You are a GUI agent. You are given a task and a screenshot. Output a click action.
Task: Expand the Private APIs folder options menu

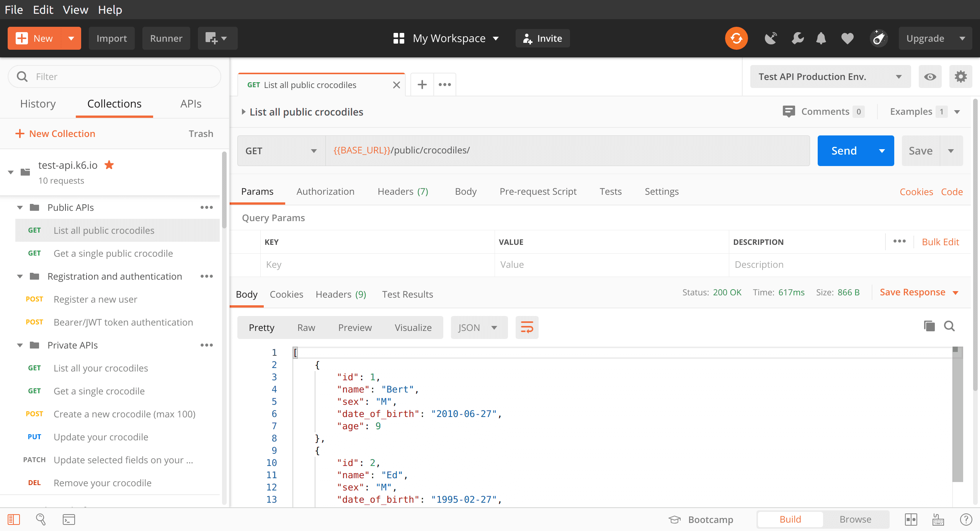coord(207,345)
